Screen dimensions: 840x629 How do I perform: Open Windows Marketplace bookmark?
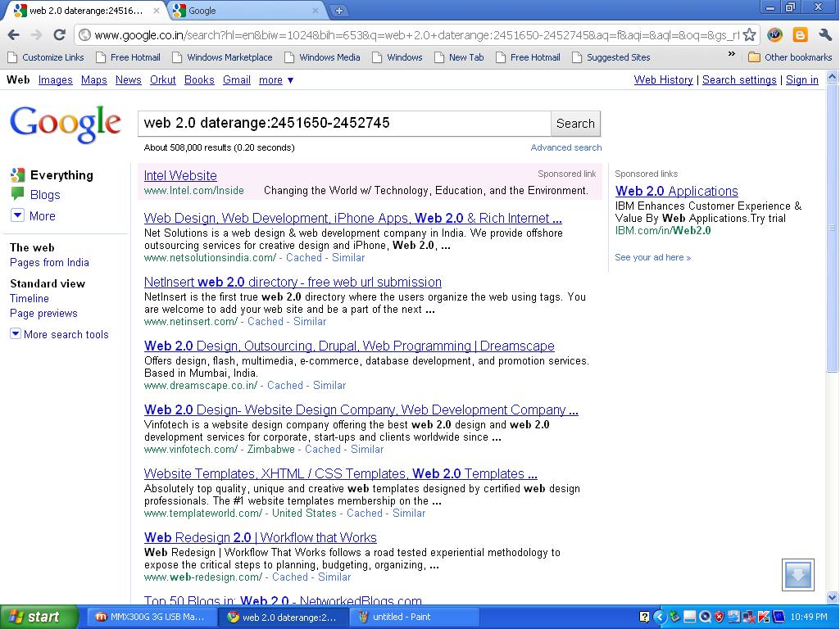[x=222, y=57]
